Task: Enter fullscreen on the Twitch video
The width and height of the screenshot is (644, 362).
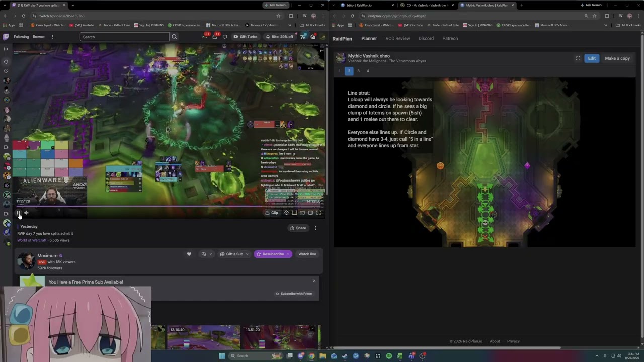Action: click(x=318, y=213)
